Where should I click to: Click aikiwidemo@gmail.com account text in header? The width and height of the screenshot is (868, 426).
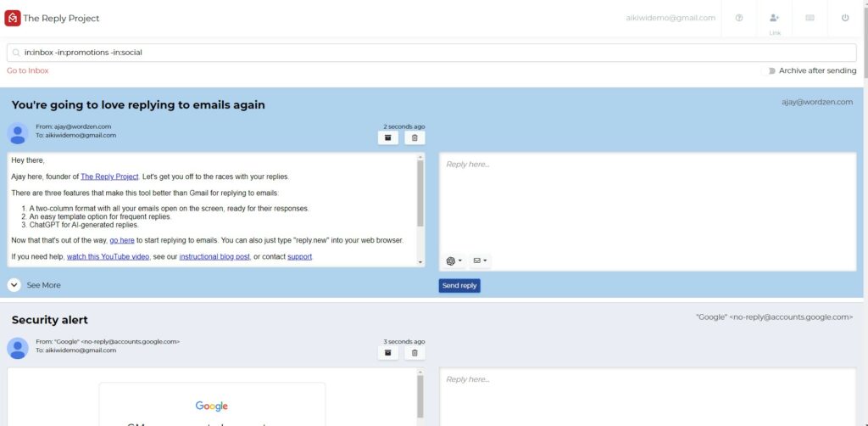point(670,18)
